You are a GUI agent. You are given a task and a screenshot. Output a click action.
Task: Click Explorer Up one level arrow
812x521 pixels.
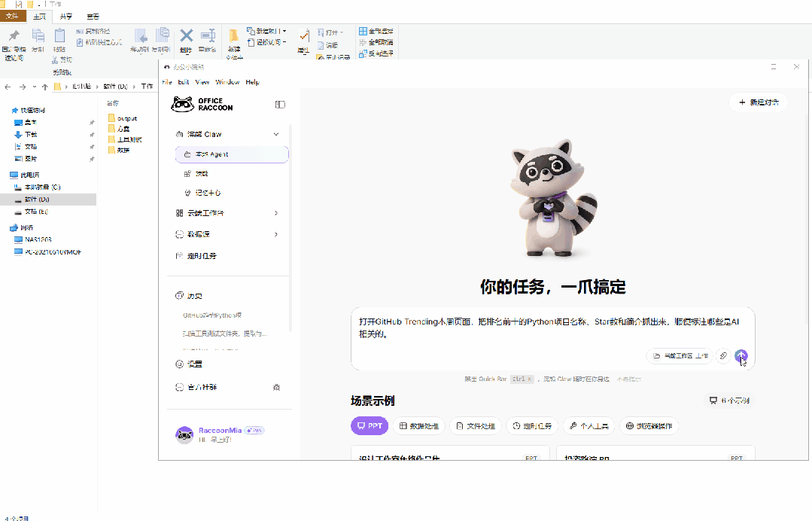coord(45,87)
